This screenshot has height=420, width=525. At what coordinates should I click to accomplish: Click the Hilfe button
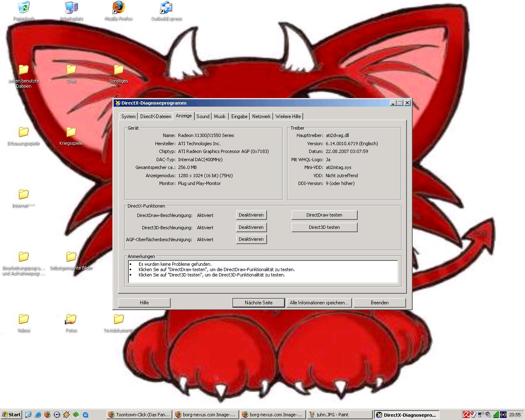pos(144,303)
